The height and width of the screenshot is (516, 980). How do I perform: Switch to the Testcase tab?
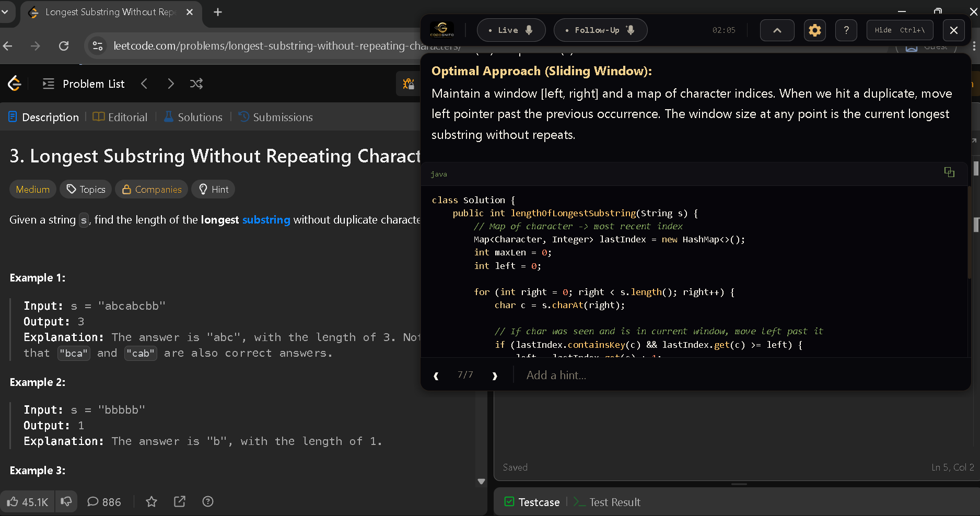click(532, 502)
